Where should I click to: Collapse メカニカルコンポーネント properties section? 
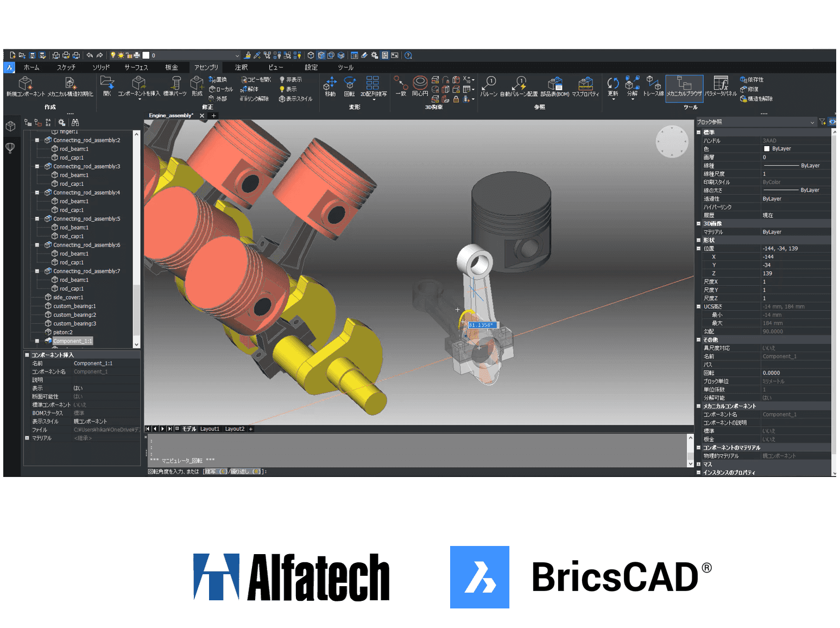click(698, 406)
